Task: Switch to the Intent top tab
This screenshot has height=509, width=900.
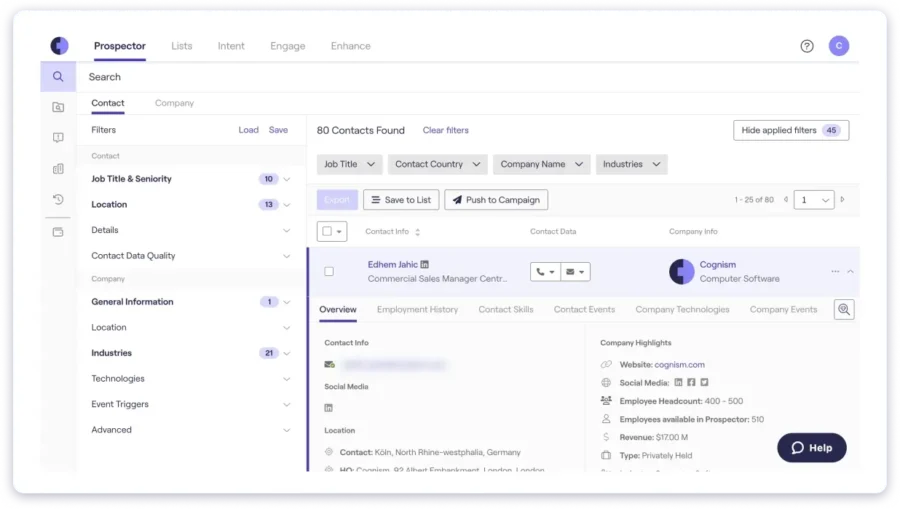Action: click(231, 46)
